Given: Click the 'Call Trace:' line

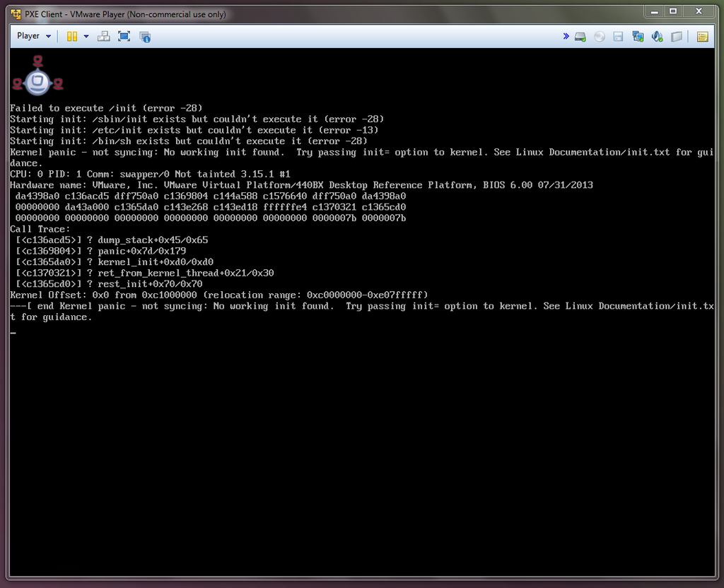Looking at the screenshot, I should pos(40,229).
